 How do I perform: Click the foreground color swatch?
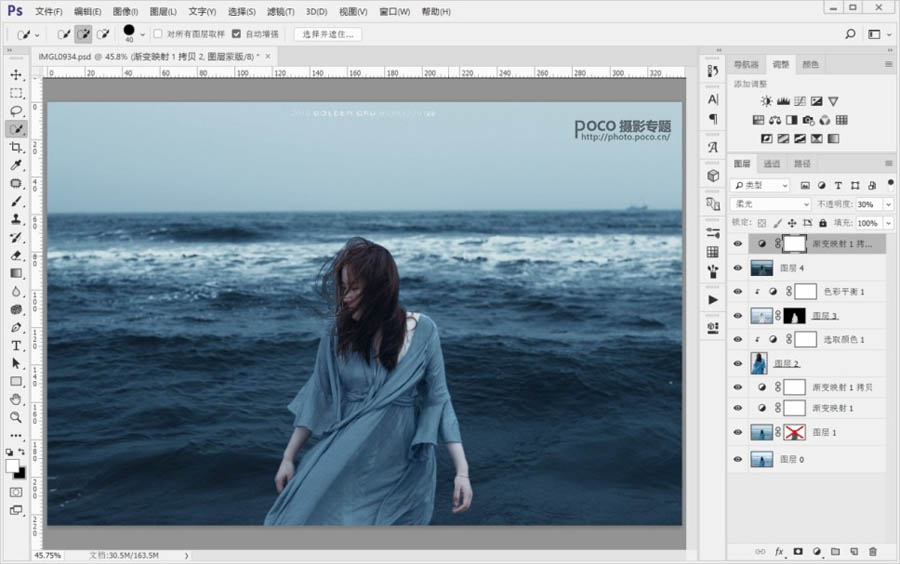point(12,466)
